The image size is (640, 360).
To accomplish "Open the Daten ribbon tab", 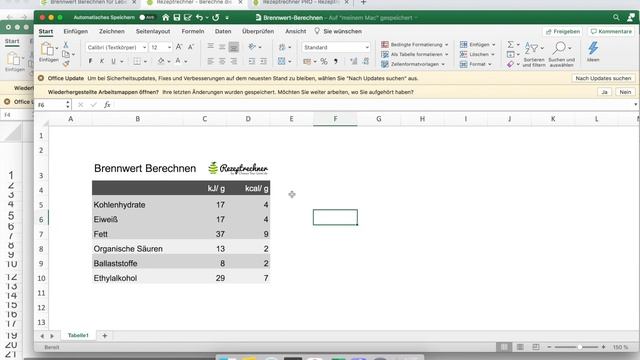I will pos(223,31).
